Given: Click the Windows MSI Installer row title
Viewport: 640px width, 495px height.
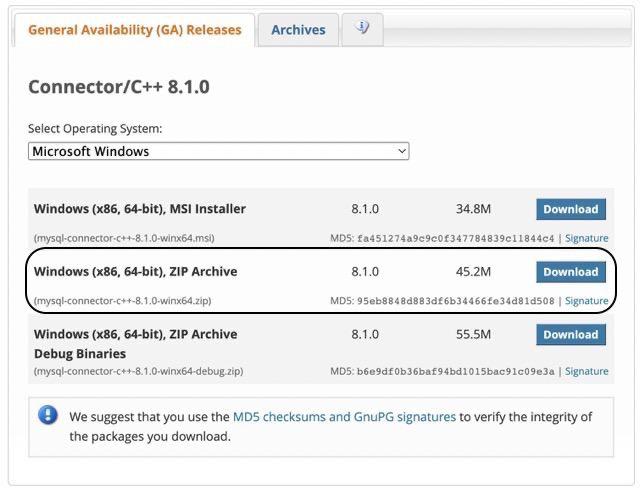Looking at the screenshot, I should click(140, 209).
